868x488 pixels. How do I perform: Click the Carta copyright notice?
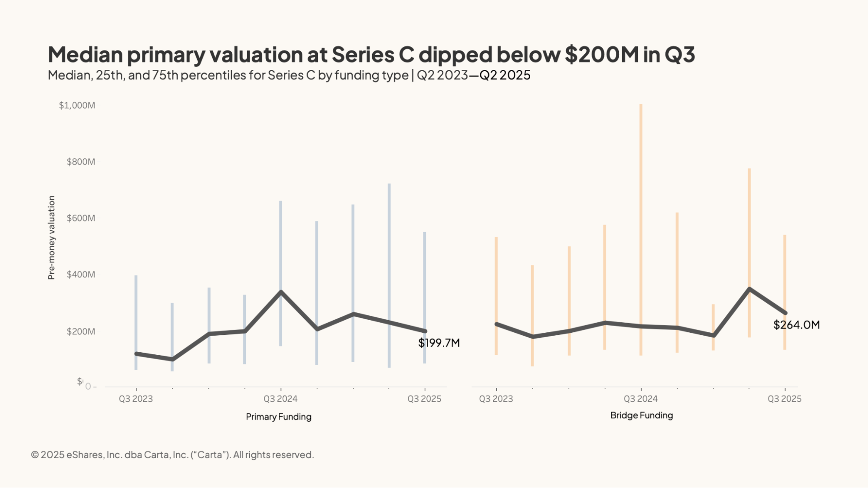tap(172, 455)
